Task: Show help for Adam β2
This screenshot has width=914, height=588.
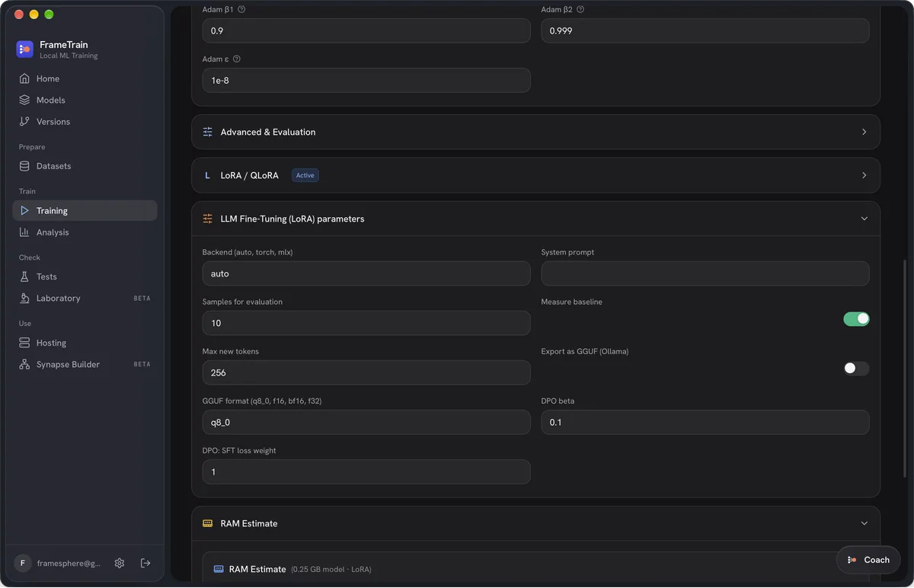Action: coord(580,10)
